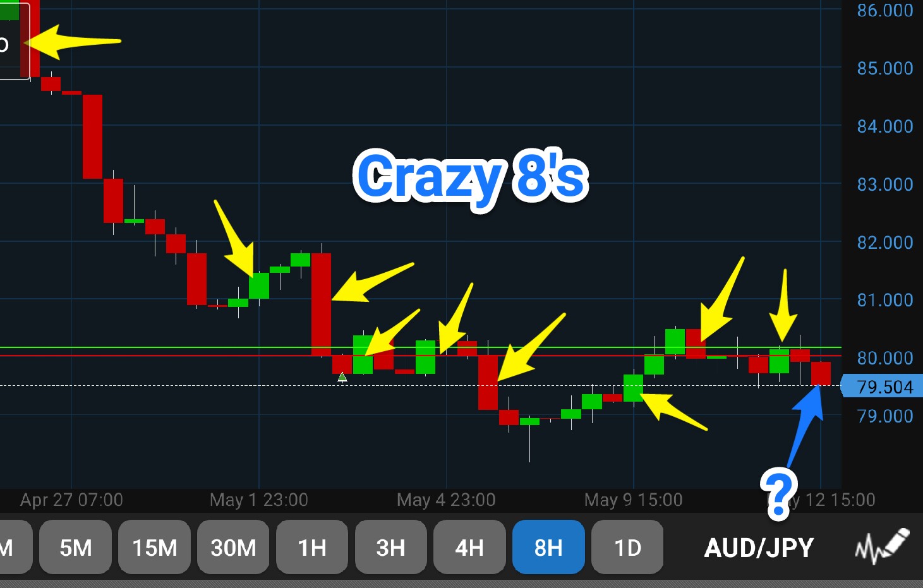
Task: Click the 79.000 price axis label
Action: pos(884,416)
